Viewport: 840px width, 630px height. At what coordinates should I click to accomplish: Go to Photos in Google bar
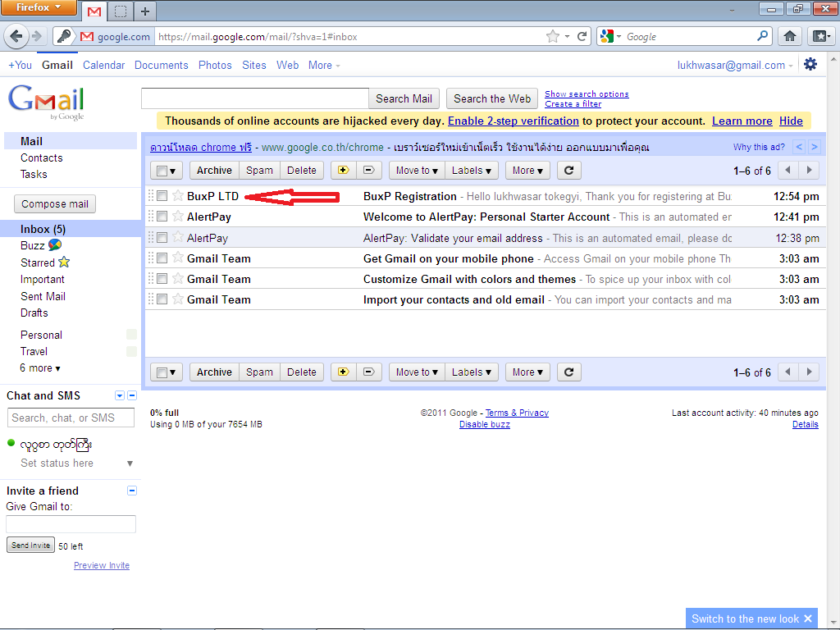[215, 65]
